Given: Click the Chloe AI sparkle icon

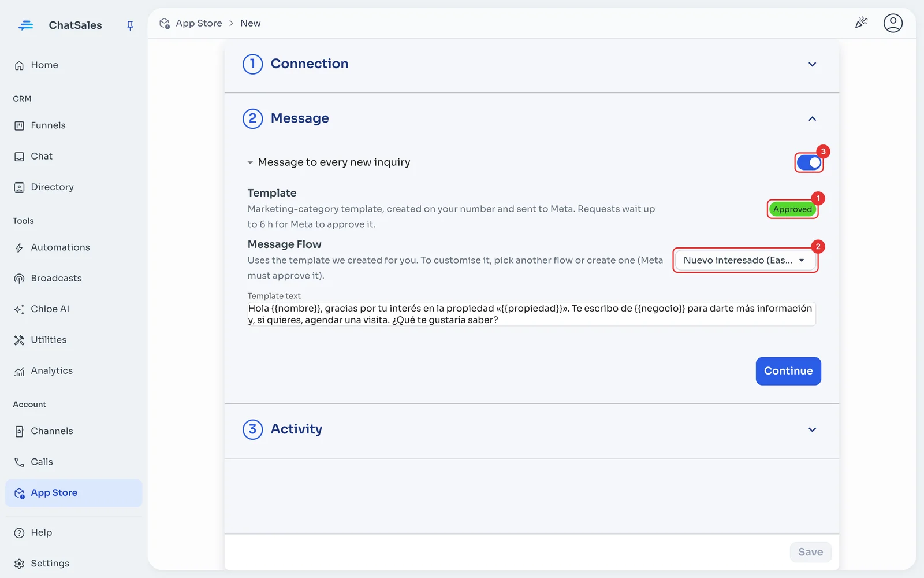Looking at the screenshot, I should click(19, 309).
